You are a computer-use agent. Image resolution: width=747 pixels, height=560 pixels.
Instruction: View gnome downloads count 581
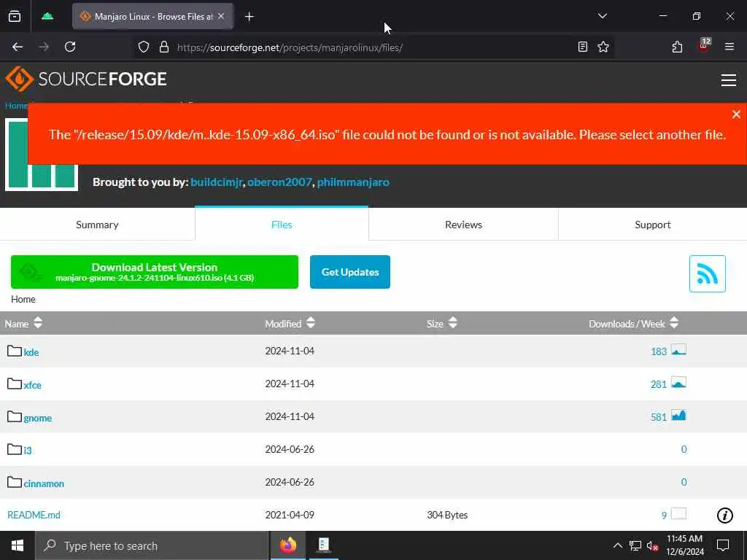[x=659, y=417]
